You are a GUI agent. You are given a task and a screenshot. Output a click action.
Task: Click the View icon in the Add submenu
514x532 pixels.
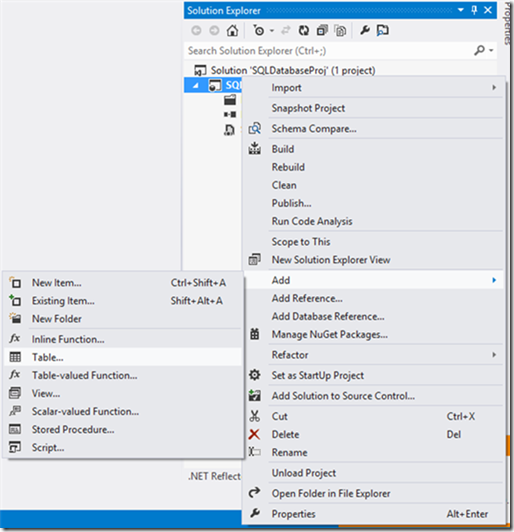(15, 393)
